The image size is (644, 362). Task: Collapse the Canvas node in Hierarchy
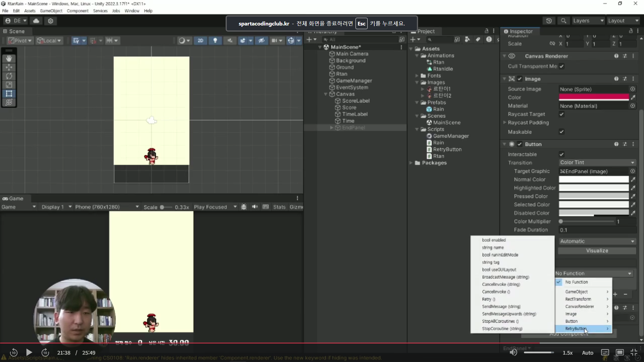325,94
